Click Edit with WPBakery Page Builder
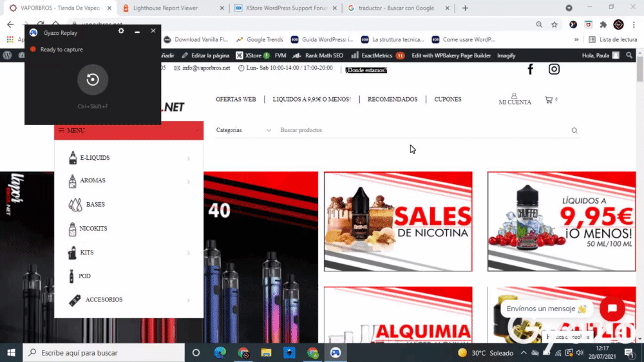 (x=451, y=55)
